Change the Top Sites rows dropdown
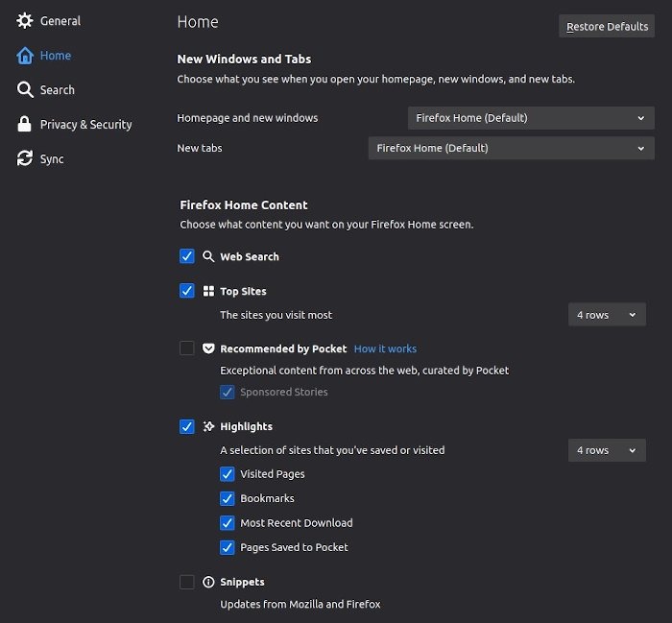The width and height of the screenshot is (672, 623). click(607, 315)
